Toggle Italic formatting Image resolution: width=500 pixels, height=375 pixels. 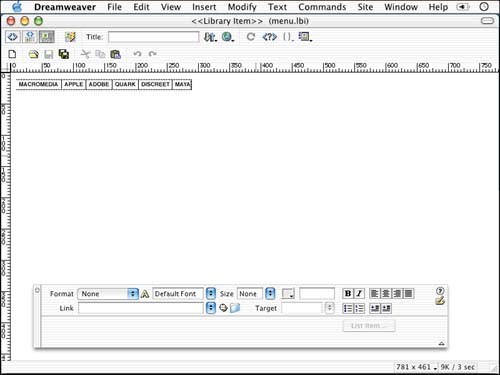[359, 294]
